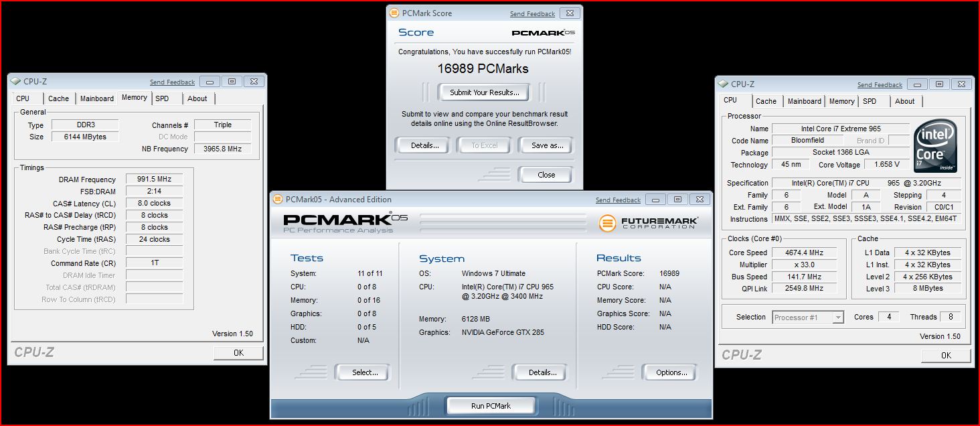
Task: Click Send Feedback link in CPU-Z CPU window
Action: 880,85
